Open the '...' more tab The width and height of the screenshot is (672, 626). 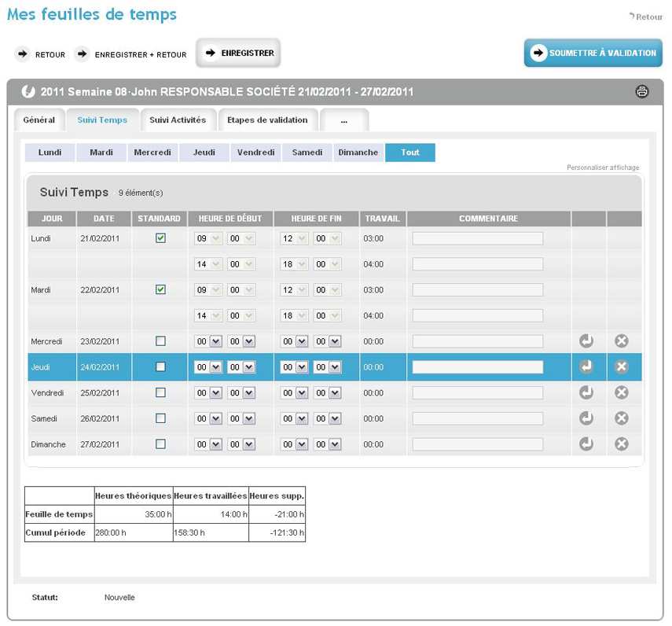(344, 120)
